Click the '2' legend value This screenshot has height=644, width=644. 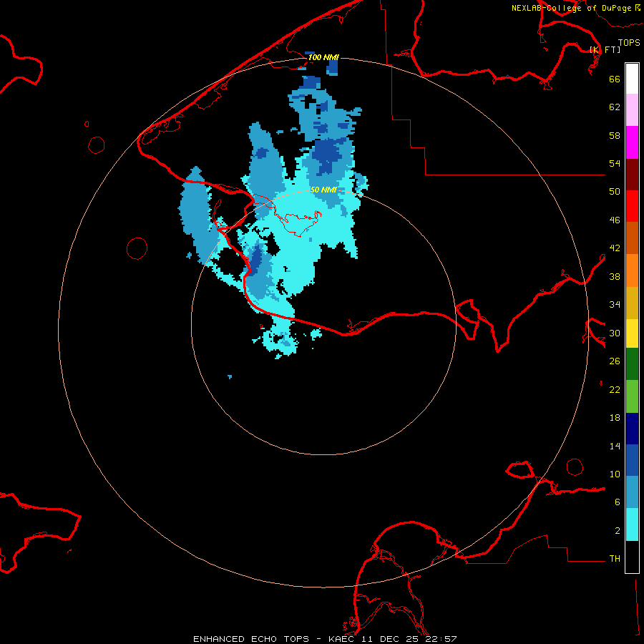point(618,531)
